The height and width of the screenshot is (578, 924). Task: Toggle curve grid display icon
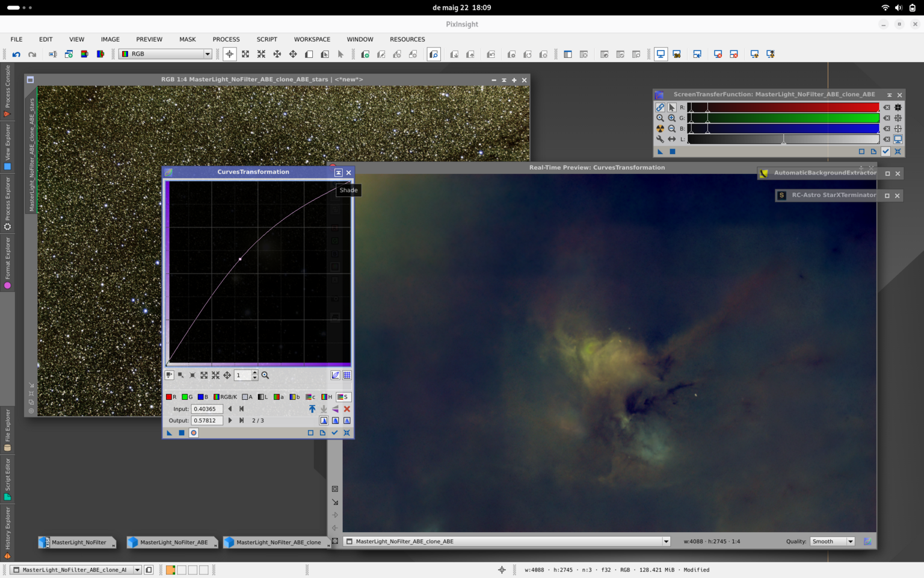click(346, 375)
